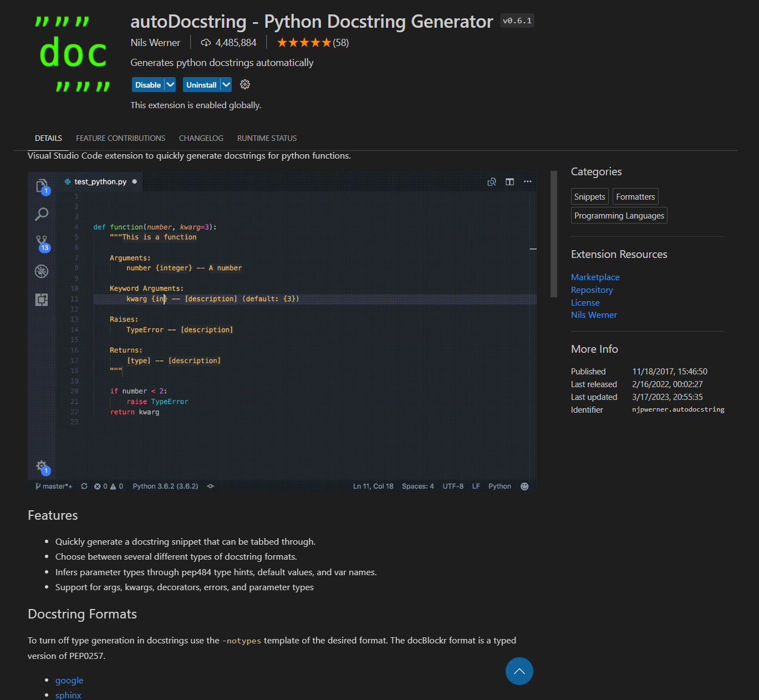This screenshot has width=759, height=700.
Task: Switch to the Details tab
Action: click(x=48, y=138)
